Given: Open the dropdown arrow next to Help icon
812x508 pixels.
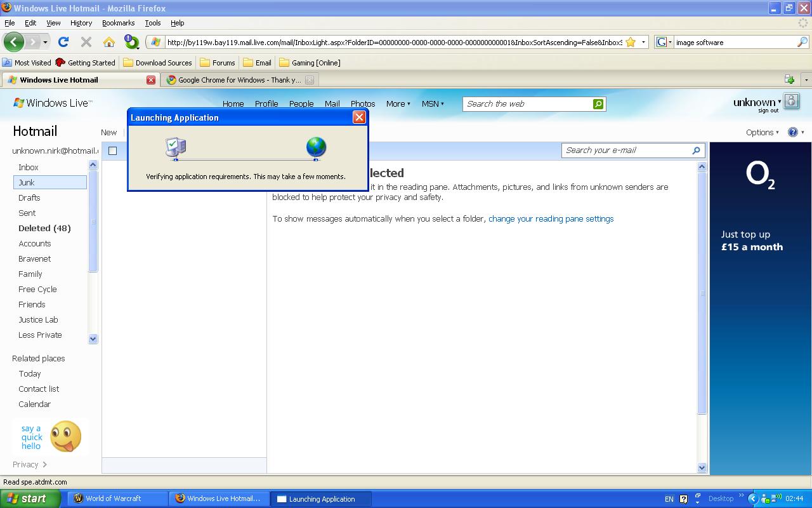Looking at the screenshot, I should (802, 132).
